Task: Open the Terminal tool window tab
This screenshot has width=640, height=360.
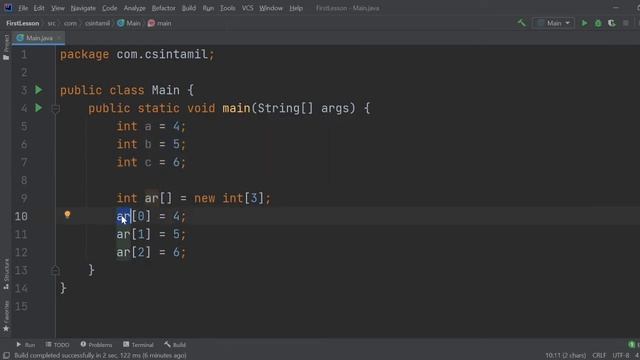Action: [x=138, y=345]
